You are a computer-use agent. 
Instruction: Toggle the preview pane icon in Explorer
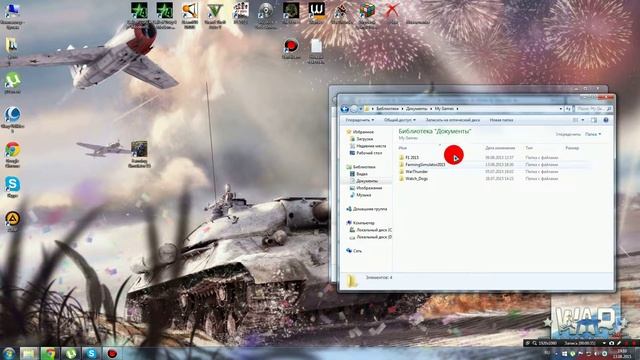(594, 120)
